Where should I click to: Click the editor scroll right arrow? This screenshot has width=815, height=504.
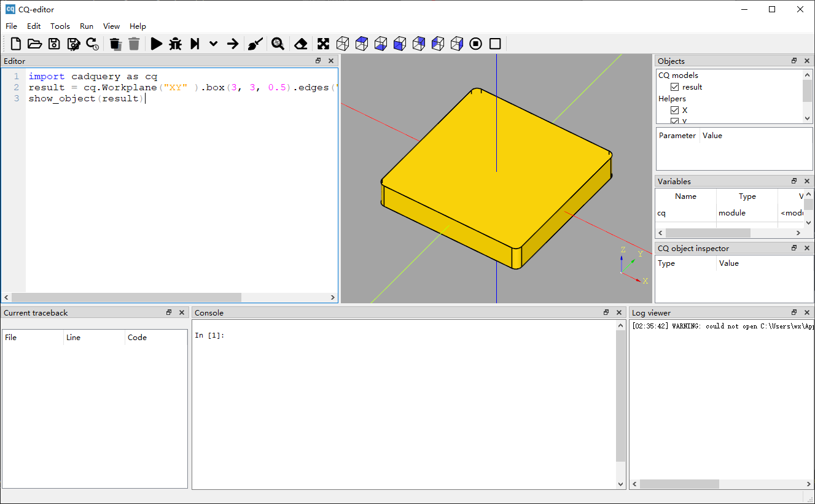(x=333, y=298)
